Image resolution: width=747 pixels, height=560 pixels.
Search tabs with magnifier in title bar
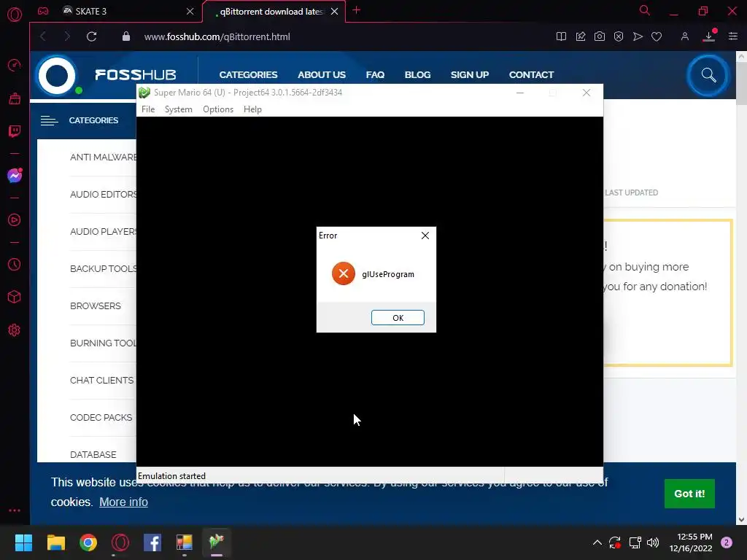click(644, 10)
